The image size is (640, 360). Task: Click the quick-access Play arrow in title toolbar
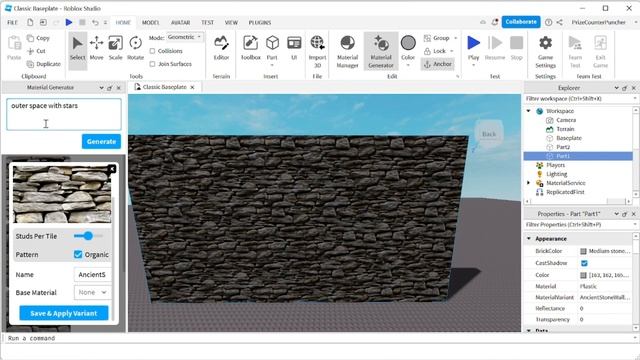(x=69, y=22)
